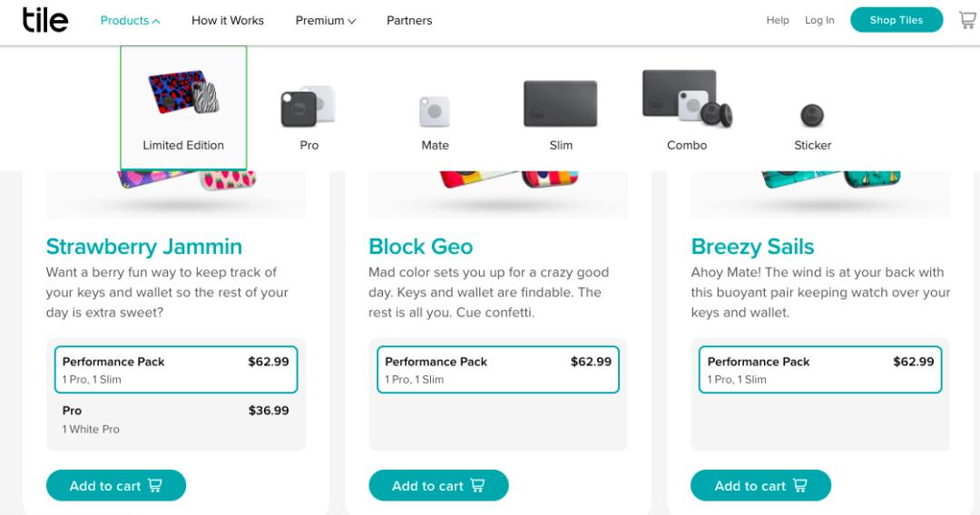The width and height of the screenshot is (980, 515).
Task: Select Strawberry Jammin Performance Pack option
Action: click(176, 369)
